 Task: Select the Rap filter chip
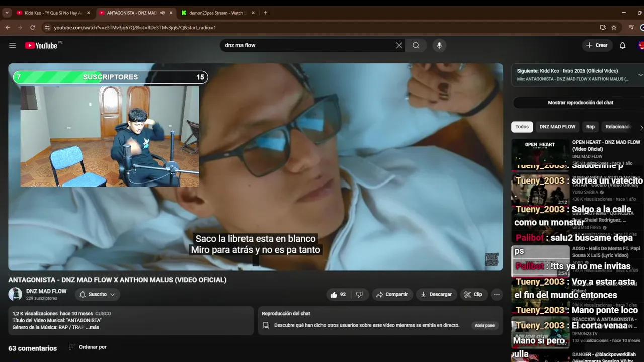590,127
